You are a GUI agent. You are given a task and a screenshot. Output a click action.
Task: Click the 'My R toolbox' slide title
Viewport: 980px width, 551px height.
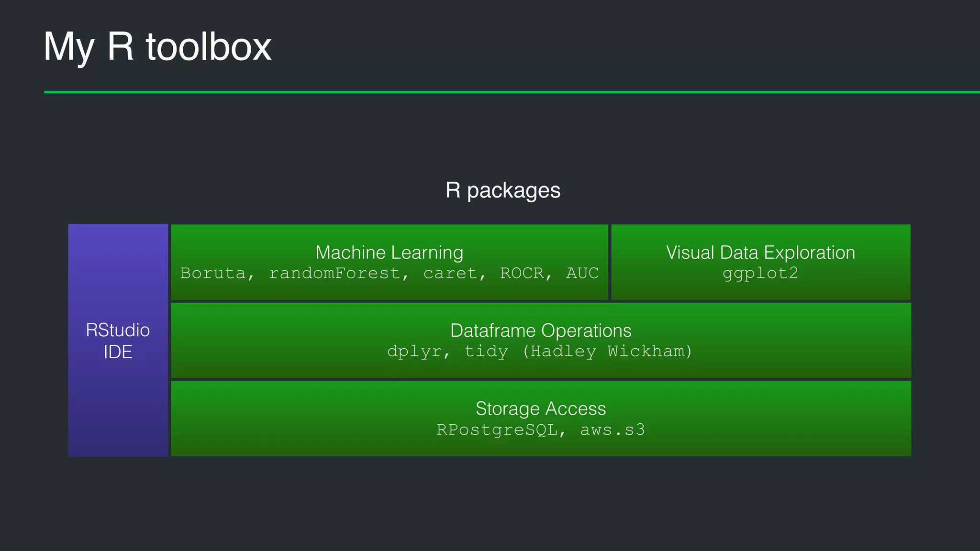157,47
